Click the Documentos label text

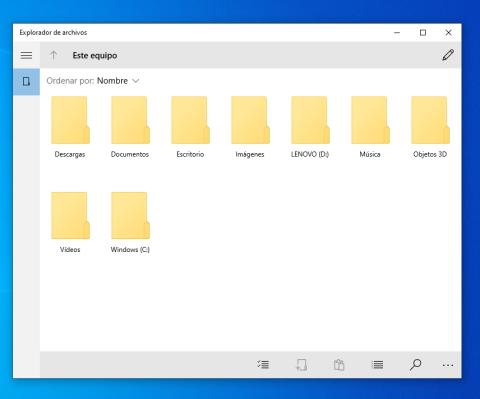point(130,154)
